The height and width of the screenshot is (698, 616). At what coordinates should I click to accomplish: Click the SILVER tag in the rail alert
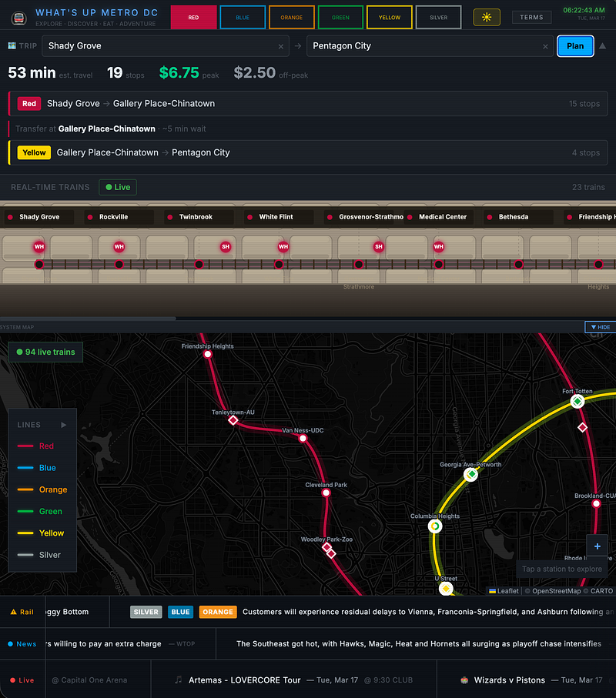click(x=146, y=612)
